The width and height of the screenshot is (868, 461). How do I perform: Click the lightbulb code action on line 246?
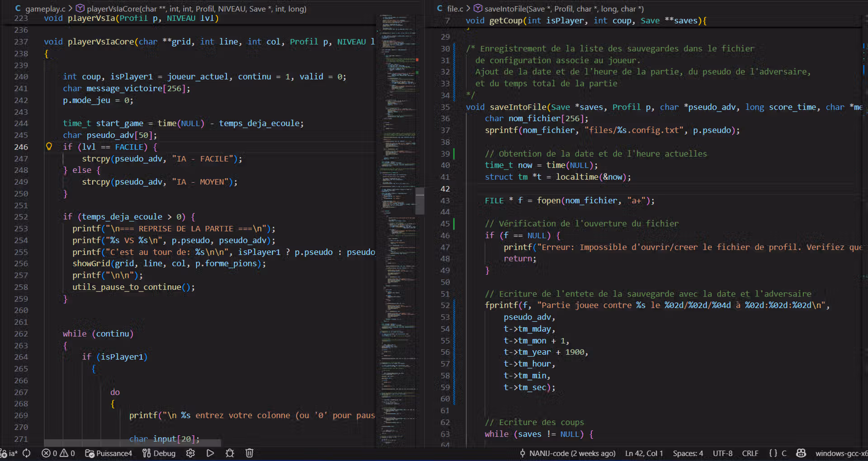[49, 146]
